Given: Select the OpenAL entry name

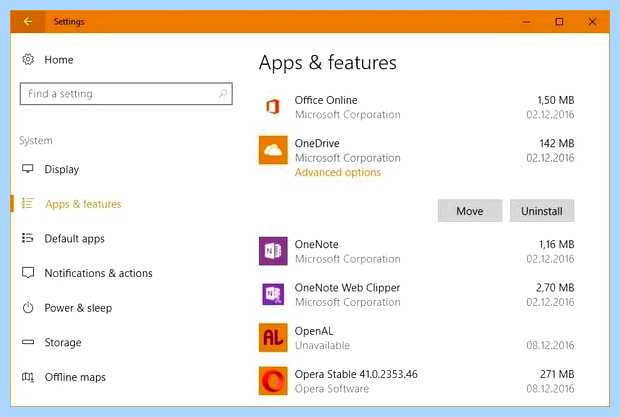Looking at the screenshot, I should click(314, 331).
